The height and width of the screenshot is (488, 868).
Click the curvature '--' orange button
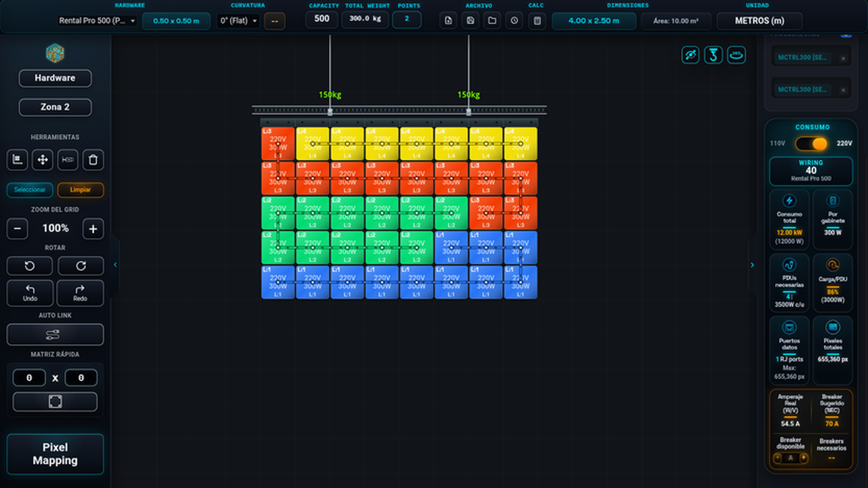(x=274, y=21)
